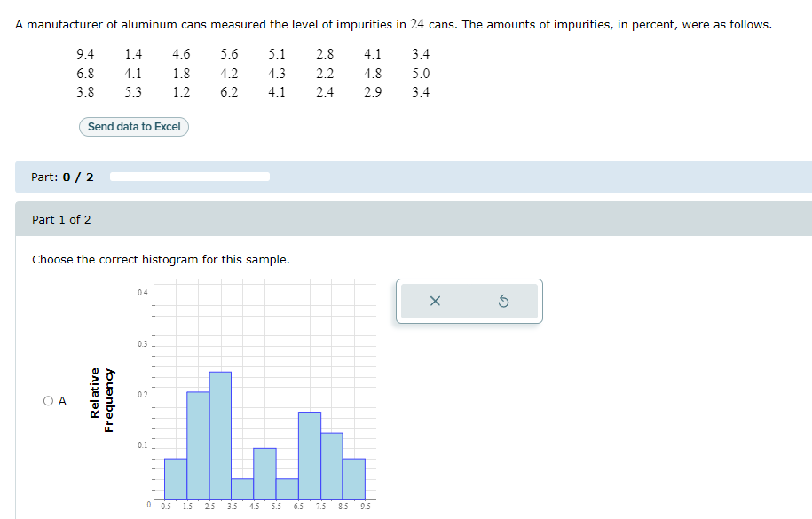Click the value 6.2 in the data table
812x519 pixels.
pyautogui.click(x=229, y=91)
